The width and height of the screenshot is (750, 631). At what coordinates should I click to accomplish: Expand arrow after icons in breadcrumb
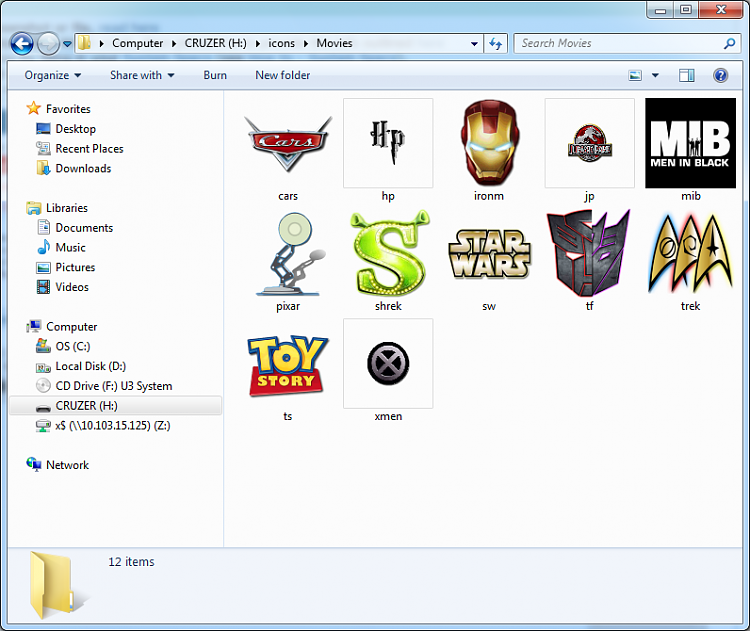click(306, 44)
